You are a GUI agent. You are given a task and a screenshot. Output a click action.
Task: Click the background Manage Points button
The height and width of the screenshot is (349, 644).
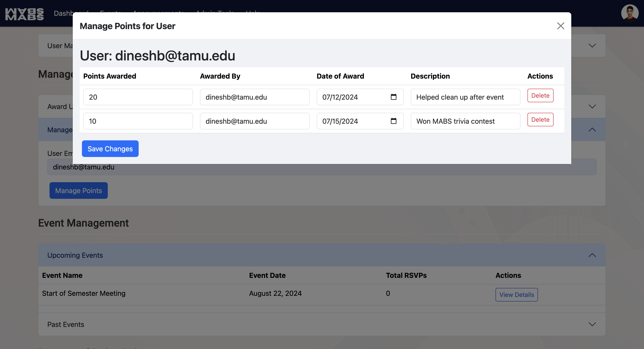tap(78, 191)
